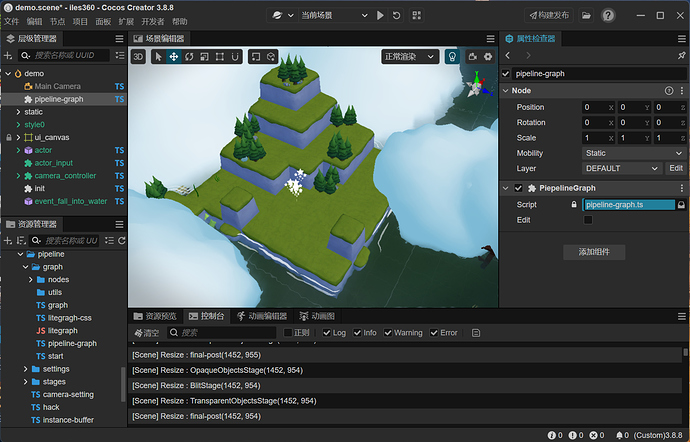Collapse the demo scene root node
Viewport: 690px width, 442px height.
point(8,74)
